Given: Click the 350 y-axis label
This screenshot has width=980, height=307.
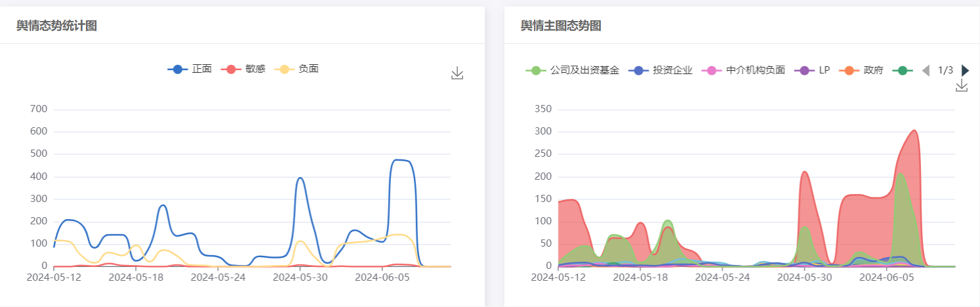Looking at the screenshot, I should pyautogui.click(x=543, y=109).
